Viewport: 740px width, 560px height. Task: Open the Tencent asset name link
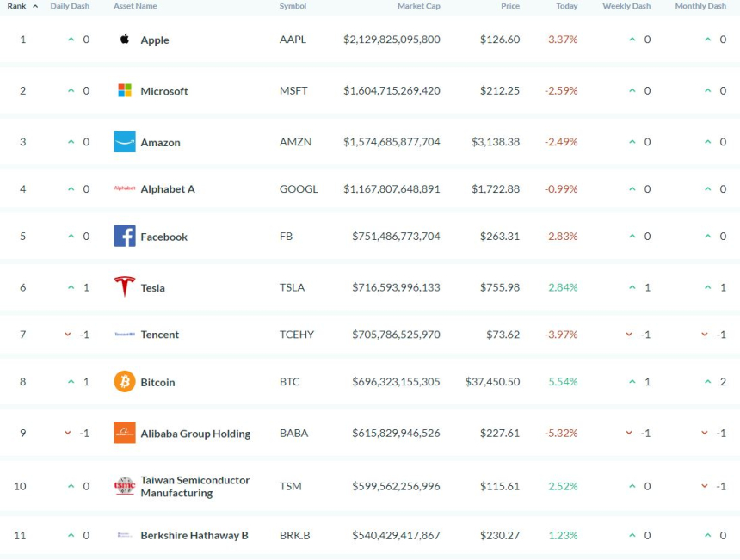[x=160, y=335]
